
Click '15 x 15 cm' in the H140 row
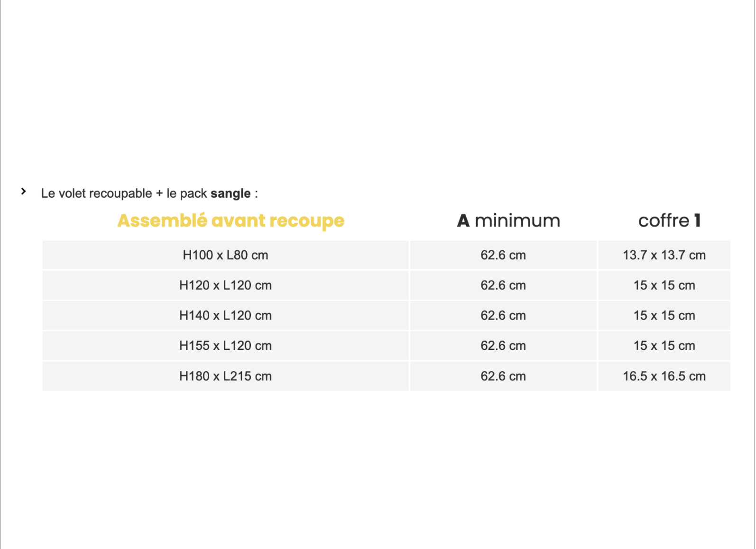click(x=664, y=316)
